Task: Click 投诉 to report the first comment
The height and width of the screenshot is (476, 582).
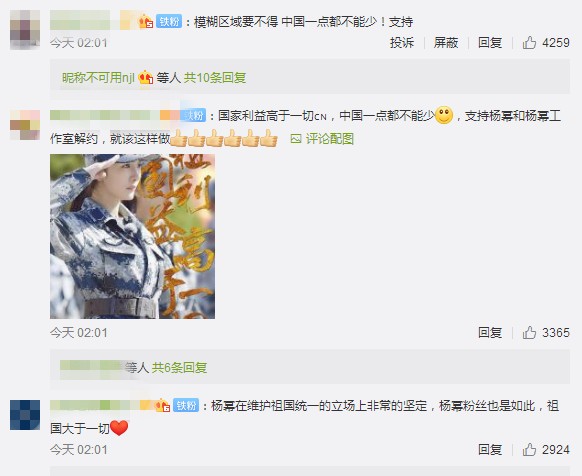Action: coord(402,43)
